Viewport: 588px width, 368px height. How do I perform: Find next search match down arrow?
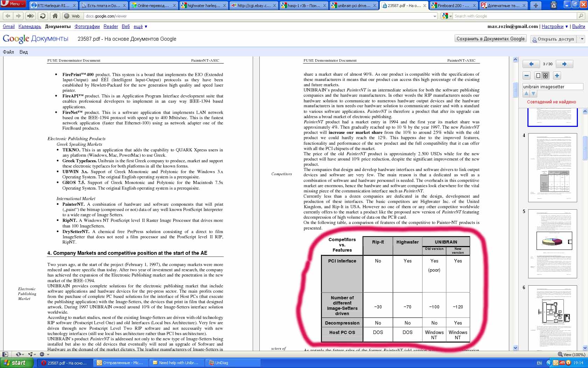(533, 94)
